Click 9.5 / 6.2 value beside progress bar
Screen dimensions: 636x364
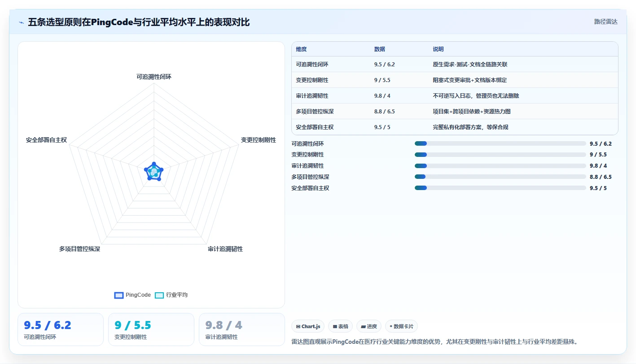[601, 144]
